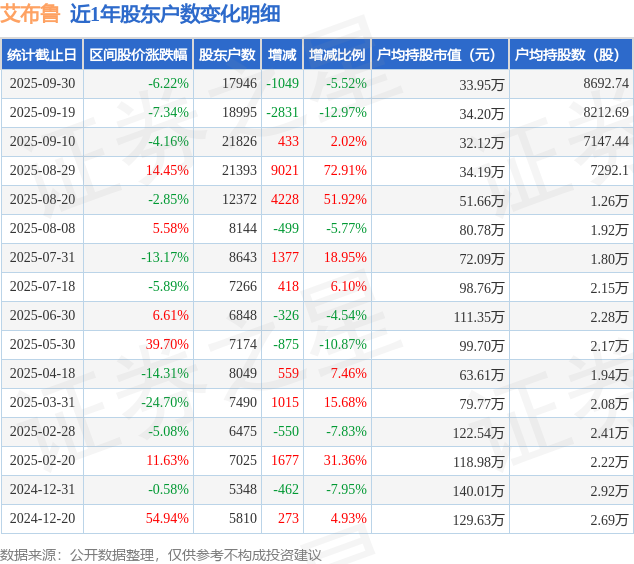Click the 统计截止日 column header
Image resolution: width=634 pixels, height=564 pixels.
pyautogui.click(x=42, y=55)
